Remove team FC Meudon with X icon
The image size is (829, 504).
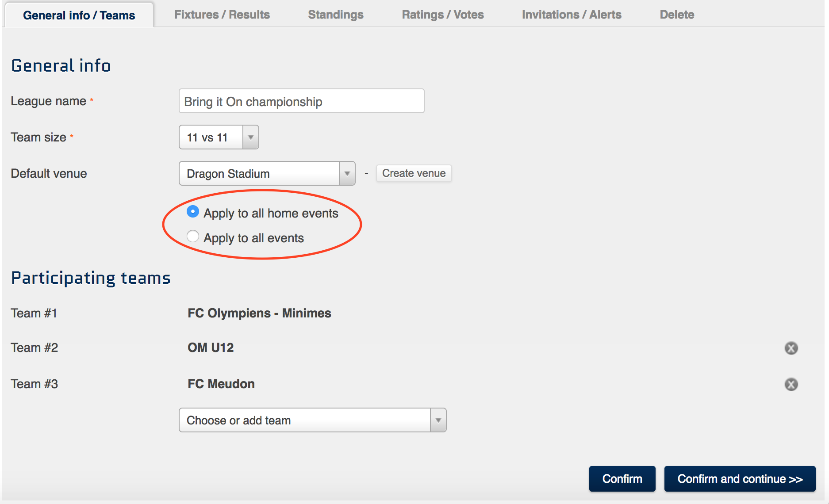791,384
